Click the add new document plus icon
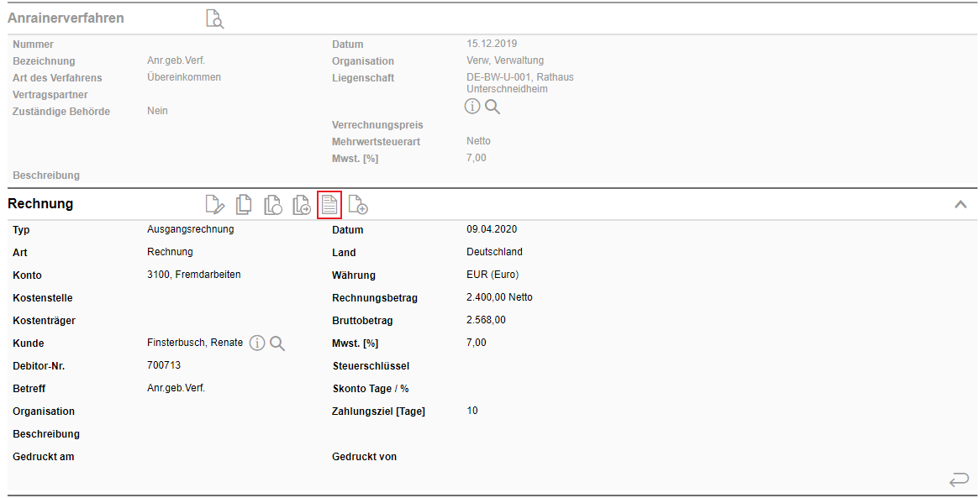This screenshot has width=980, height=498. [x=358, y=204]
